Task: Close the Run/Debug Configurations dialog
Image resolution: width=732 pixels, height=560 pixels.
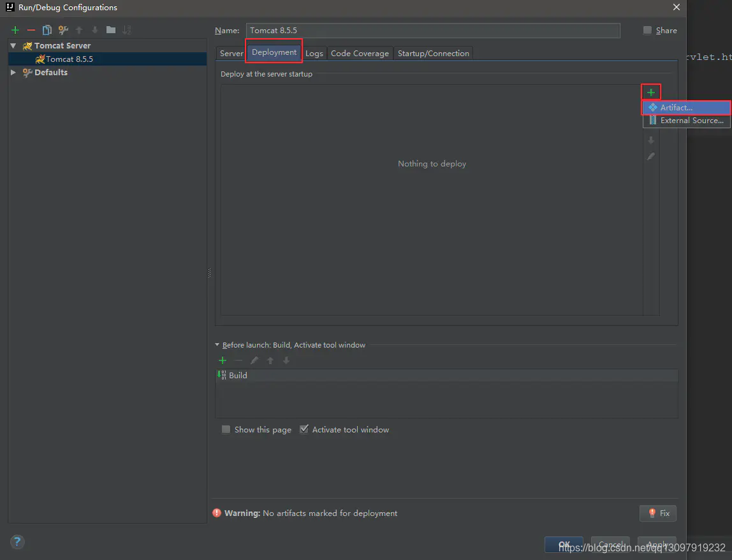Action: [677, 7]
